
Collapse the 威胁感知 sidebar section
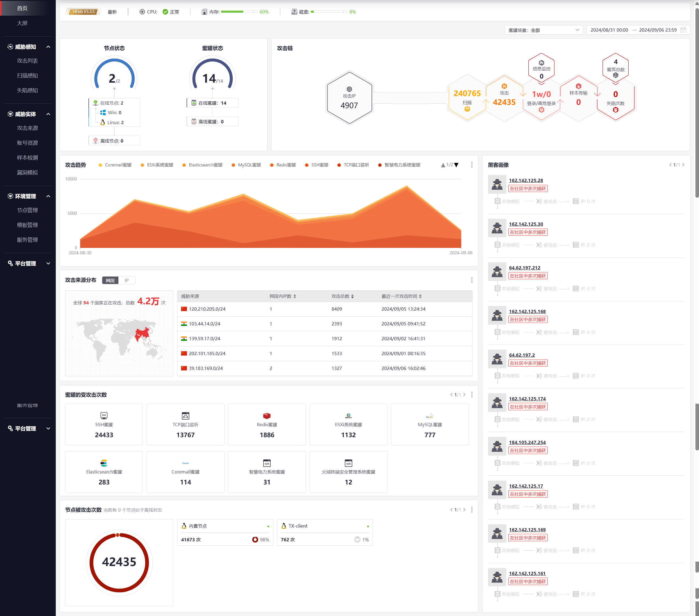tap(48, 47)
